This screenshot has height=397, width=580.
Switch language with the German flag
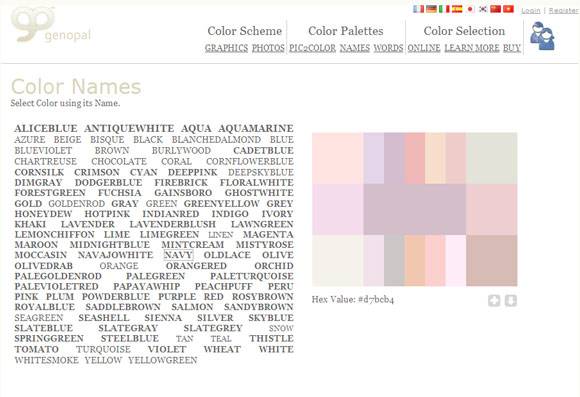(x=431, y=9)
